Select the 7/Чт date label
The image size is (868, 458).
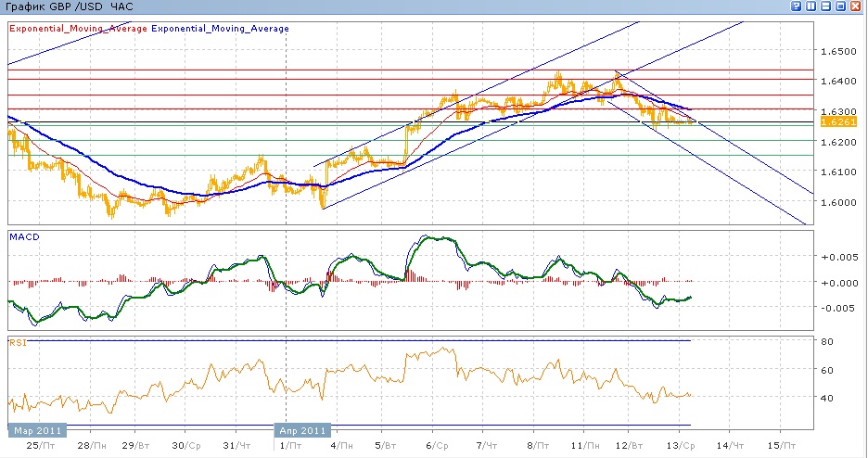[x=486, y=445]
